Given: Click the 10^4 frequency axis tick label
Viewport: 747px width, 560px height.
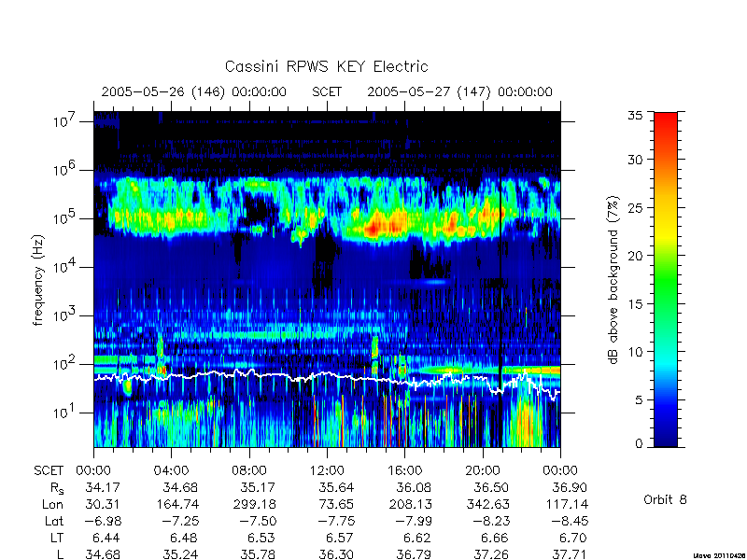Looking at the screenshot, I should point(64,266).
